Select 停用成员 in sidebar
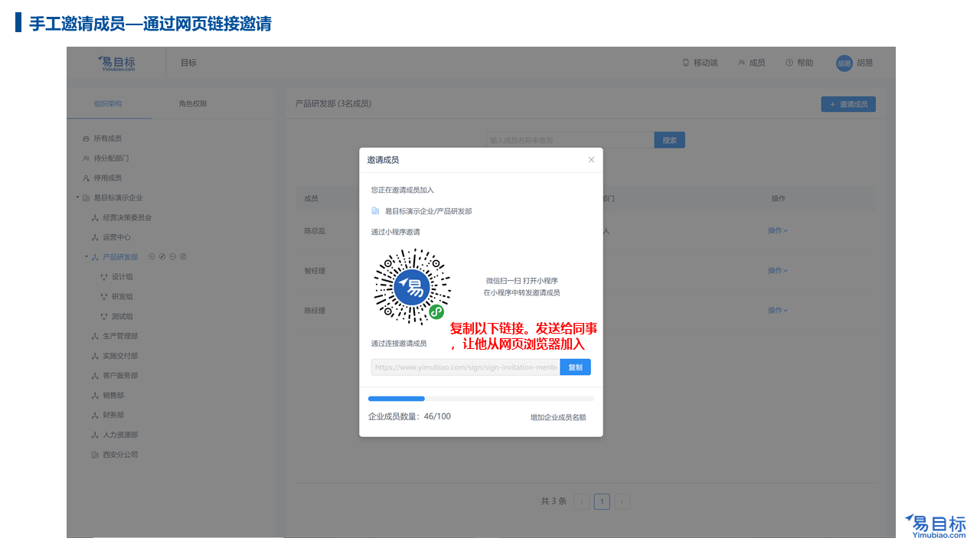 point(108,178)
